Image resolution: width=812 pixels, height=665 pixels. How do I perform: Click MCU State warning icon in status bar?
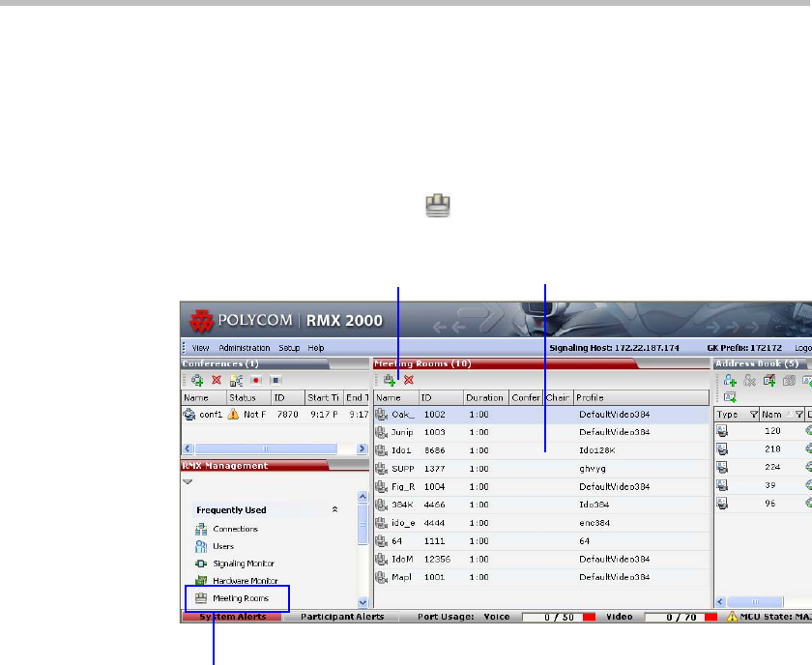[732, 617]
